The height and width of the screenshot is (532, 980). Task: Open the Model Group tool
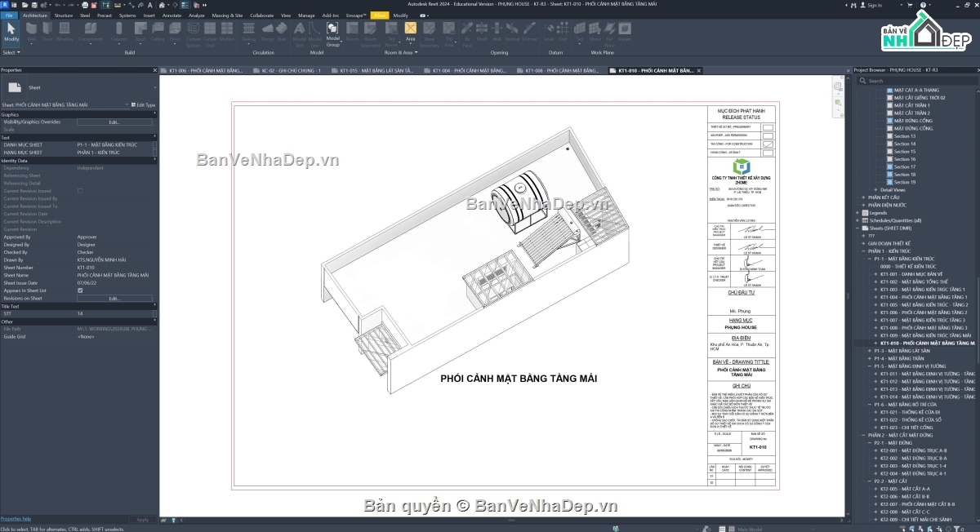click(x=333, y=33)
